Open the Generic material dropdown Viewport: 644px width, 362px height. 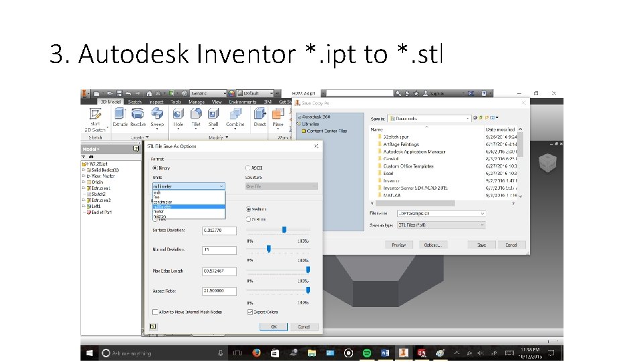tap(208, 94)
